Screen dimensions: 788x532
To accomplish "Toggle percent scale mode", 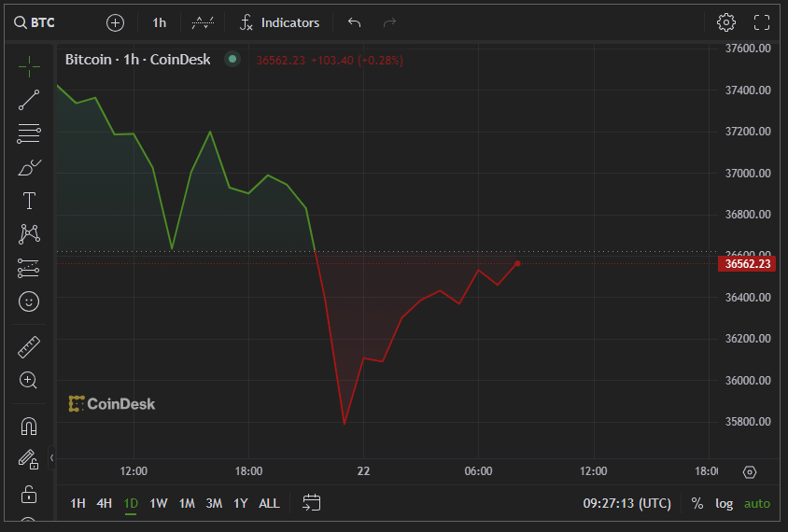I will [x=697, y=503].
